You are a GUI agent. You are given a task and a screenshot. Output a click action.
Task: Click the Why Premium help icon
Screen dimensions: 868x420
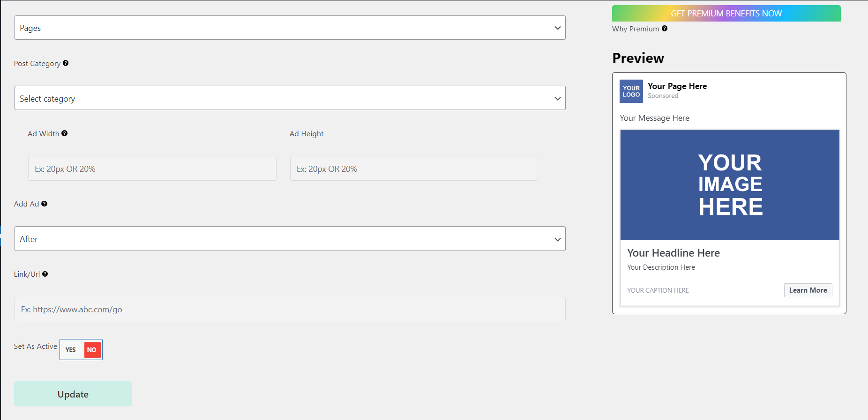(x=665, y=29)
